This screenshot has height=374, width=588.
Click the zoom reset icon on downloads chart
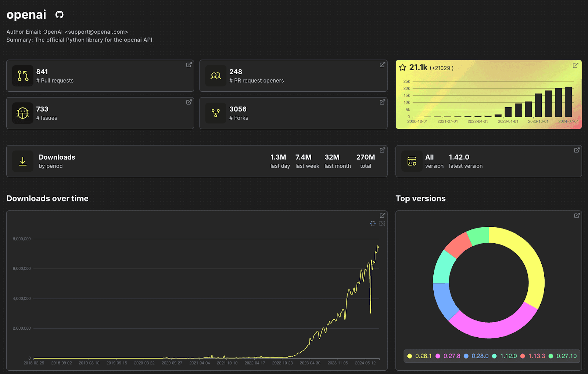tap(373, 224)
